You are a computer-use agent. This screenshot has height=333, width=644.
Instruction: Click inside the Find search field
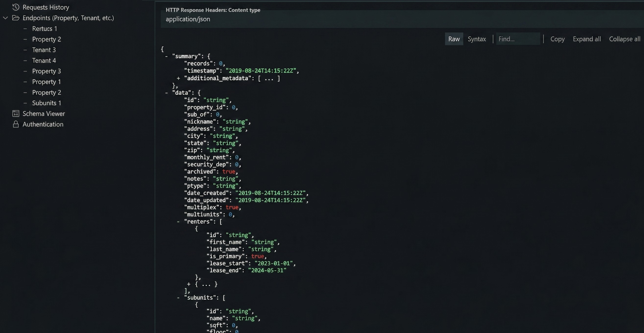[518, 39]
